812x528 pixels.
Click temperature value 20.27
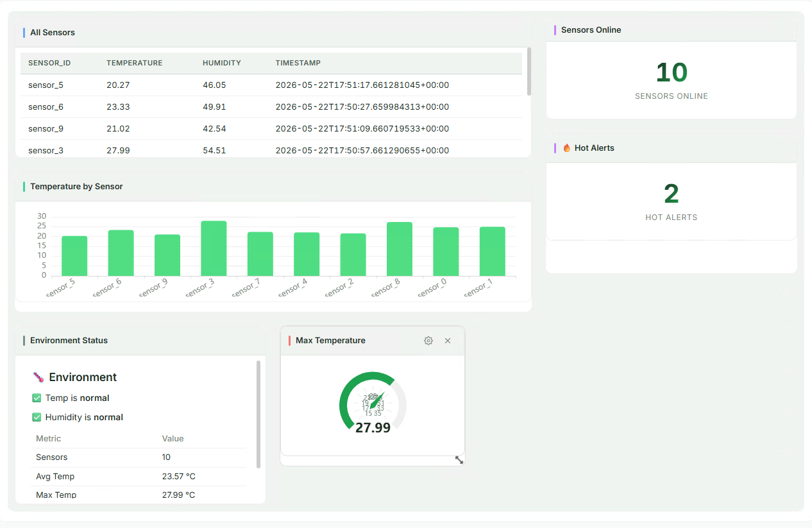point(118,85)
